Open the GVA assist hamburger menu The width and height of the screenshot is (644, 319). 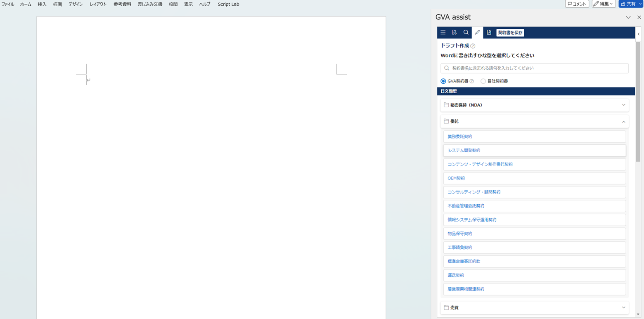tap(443, 32)
